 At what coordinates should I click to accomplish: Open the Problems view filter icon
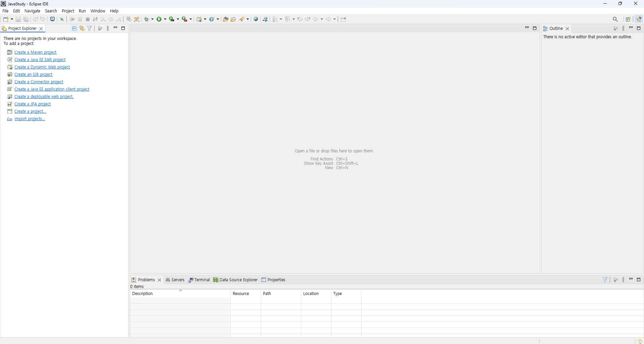[x=605, y=280]
